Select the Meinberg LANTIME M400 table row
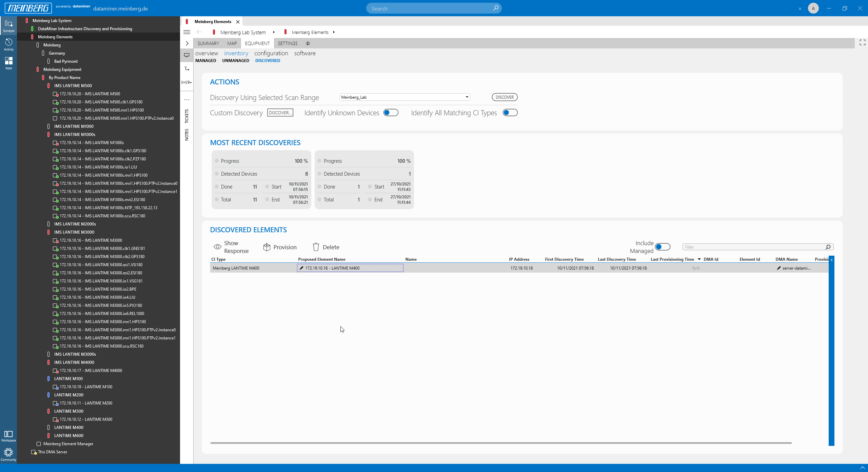Viewport: 868px width, 472px height. [519, 268]
